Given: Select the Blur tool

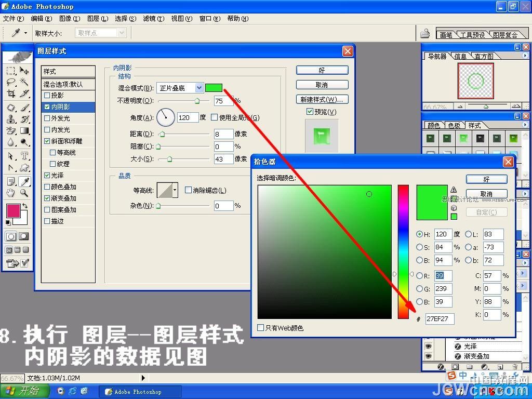Looking at the screenshot, I should [x=11, y=142].
